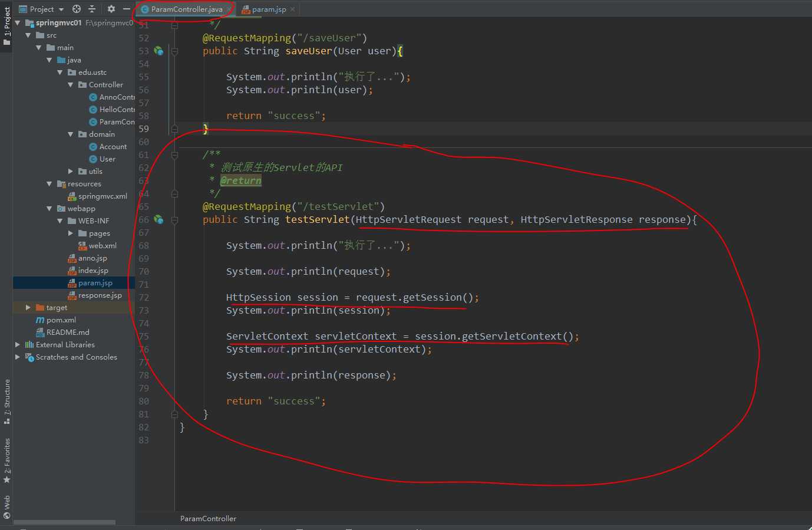Viewport: 812px width, 530px height.
Task: Open pom.xml file
Action: [x=56, y=320]
